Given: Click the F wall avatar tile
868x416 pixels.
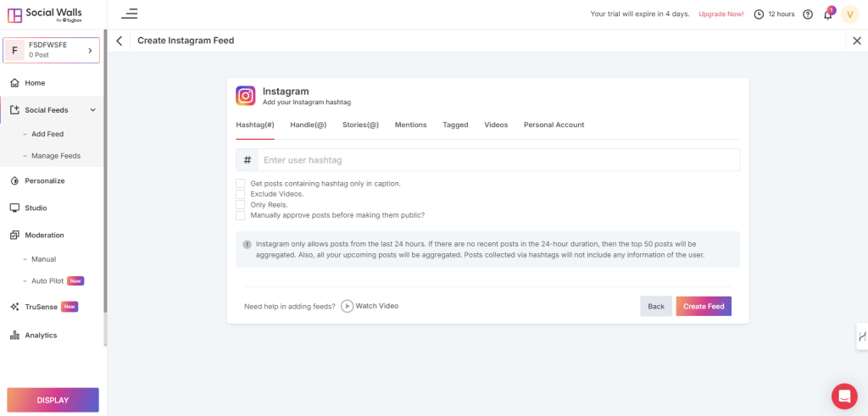Looking at the screenshot, I should point(14,51).
